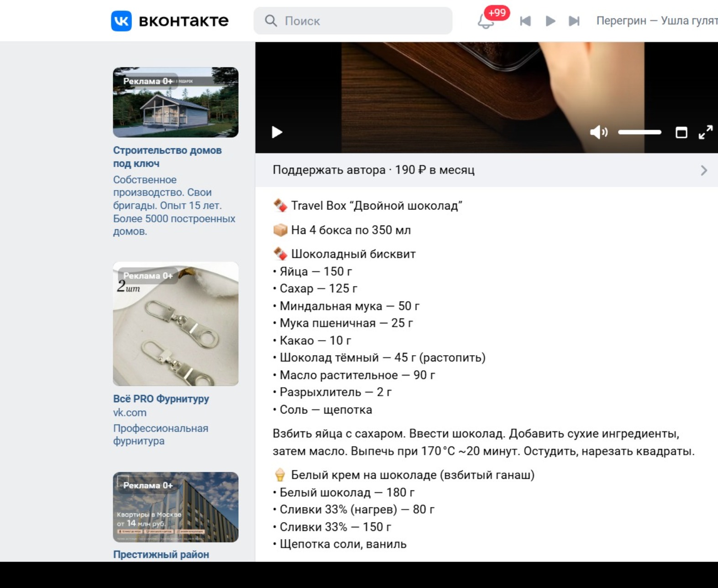The width and height of the screenshot is (718, 588).
Task: Open 'Всё PRO Фурнитуру' ad link
Action: [x=161, y=399]
